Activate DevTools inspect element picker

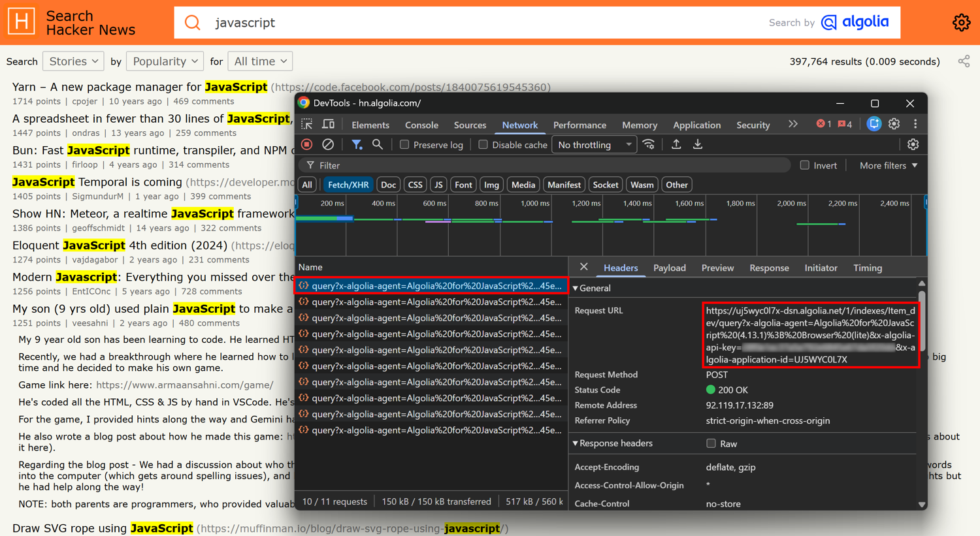click(x=307, y=125)
